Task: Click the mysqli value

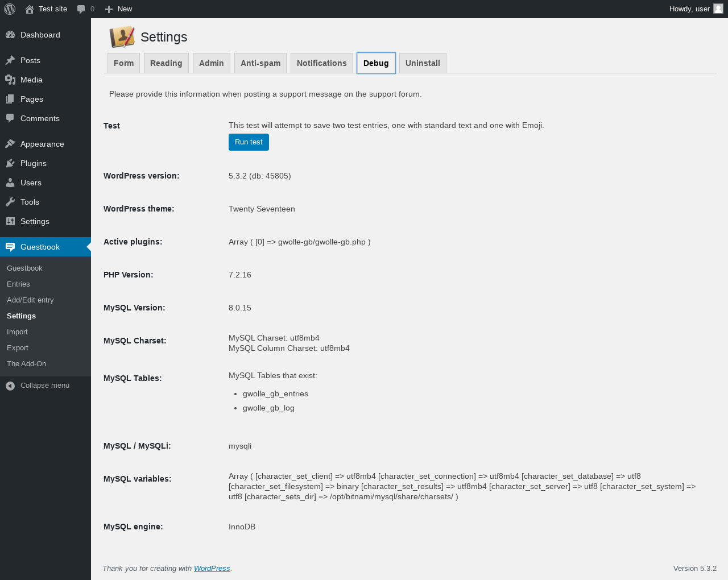Action: (x=240, y=446)
